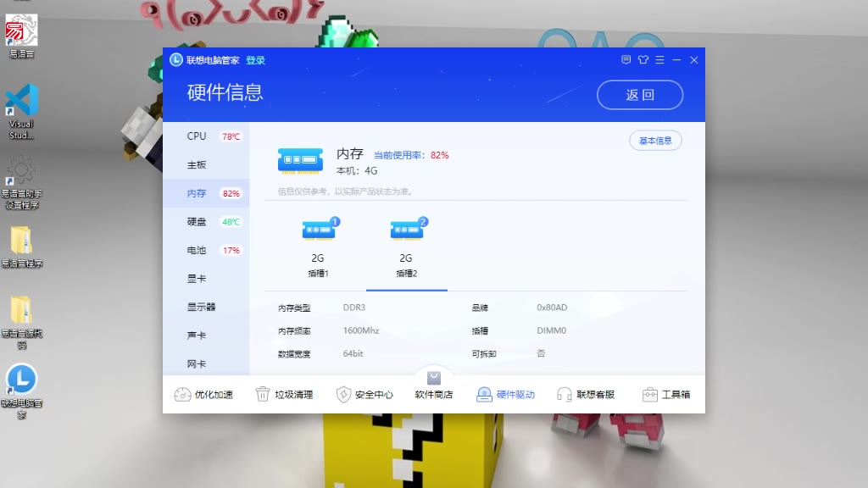
Task: Click the 64bit data width value
Action: (x=353, y=353)
